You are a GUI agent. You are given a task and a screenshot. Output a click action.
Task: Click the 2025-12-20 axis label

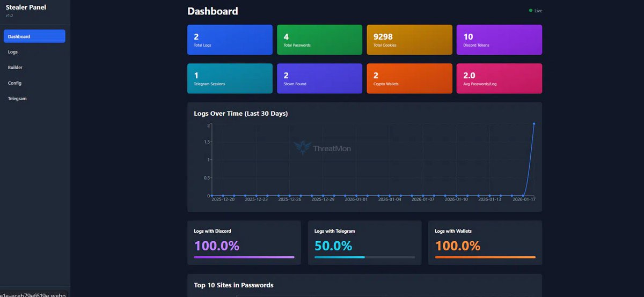point(223,199)
